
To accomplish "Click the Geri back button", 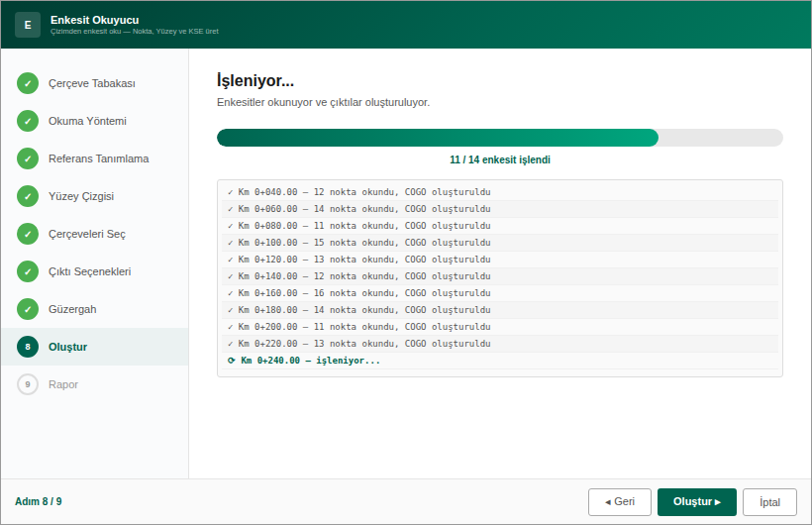I will 619,501.
